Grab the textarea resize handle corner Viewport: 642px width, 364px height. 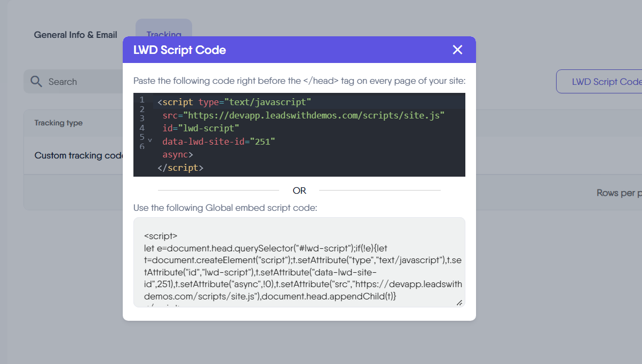459,303
